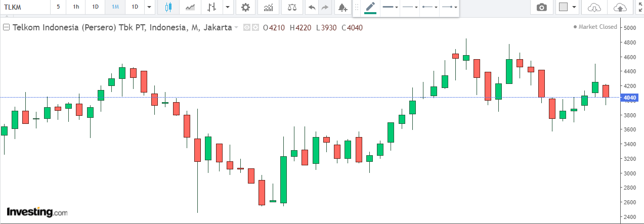Click the open value O4210
The image size is (644, 224).
tap(274, 27)
